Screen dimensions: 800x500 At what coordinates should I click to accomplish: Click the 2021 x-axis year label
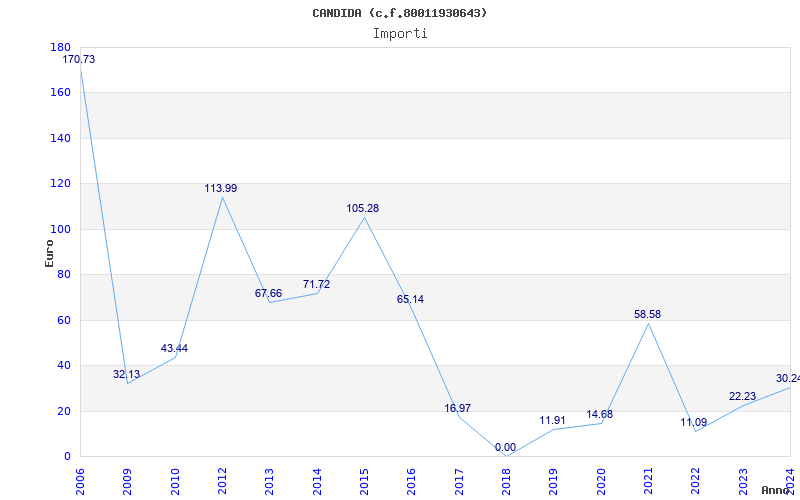tap(648, 482)
